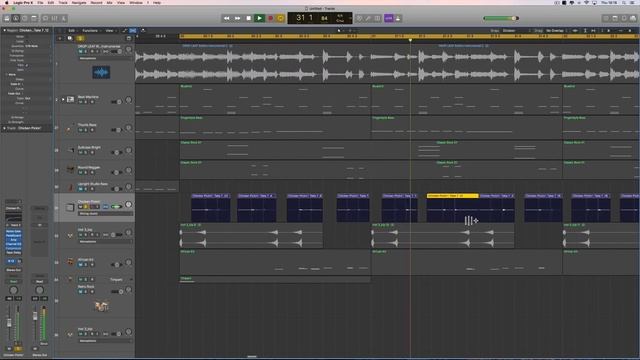Image resolution: width=640 pixels, height=360 pixels.
Task: Click the Upright Studio Bass instrument icon
Action: pyautogui.click(x=70, y=187)
